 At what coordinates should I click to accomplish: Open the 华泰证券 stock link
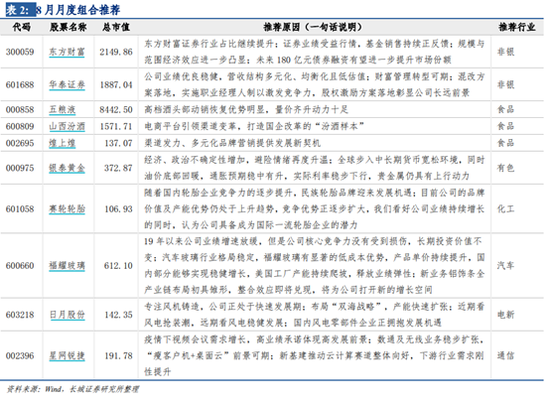coord(67,85)
